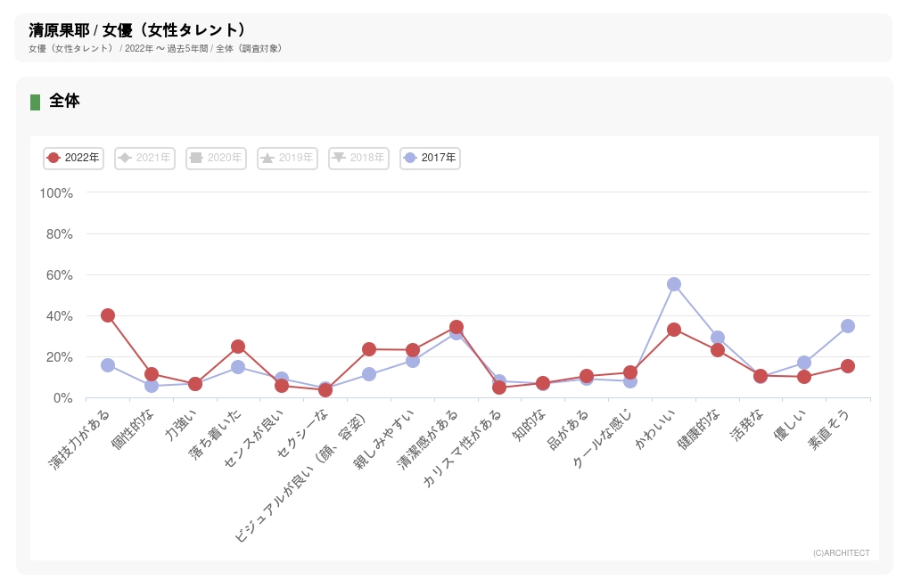
Task: Select the blue 2017 peak point at かわいい
Action: click(674, 284)
